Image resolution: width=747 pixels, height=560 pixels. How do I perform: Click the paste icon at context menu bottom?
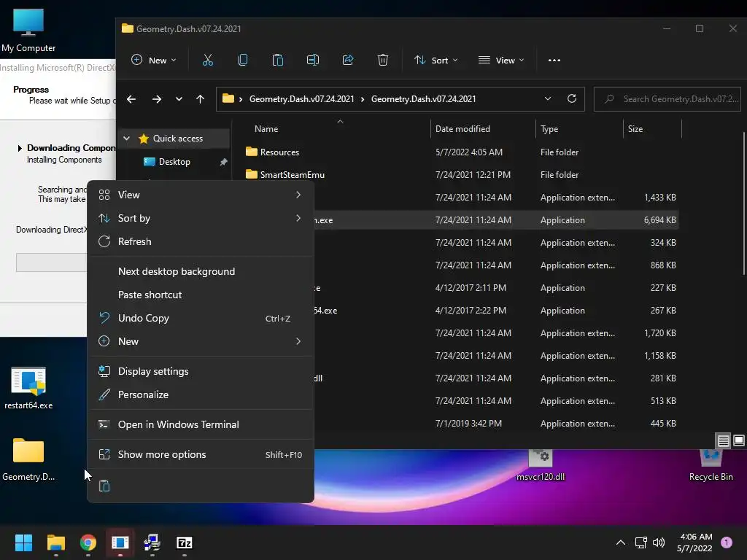(104, 486)
